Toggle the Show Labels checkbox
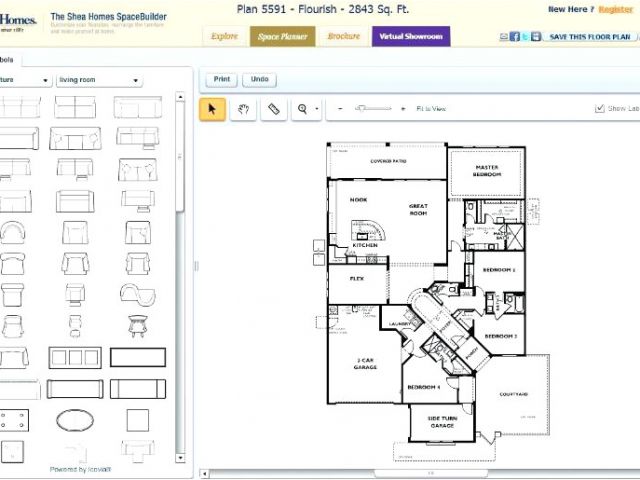 point(600,109)
